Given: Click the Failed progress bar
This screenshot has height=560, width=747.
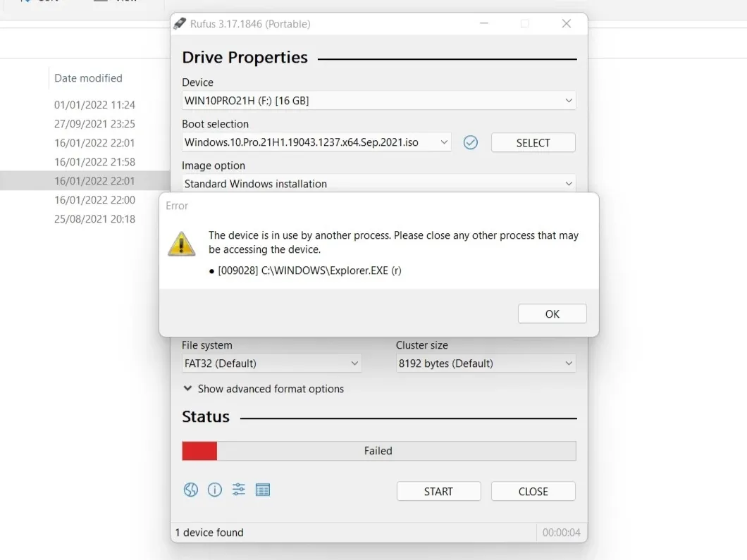Looking at the screenshot, I should 378,451.
